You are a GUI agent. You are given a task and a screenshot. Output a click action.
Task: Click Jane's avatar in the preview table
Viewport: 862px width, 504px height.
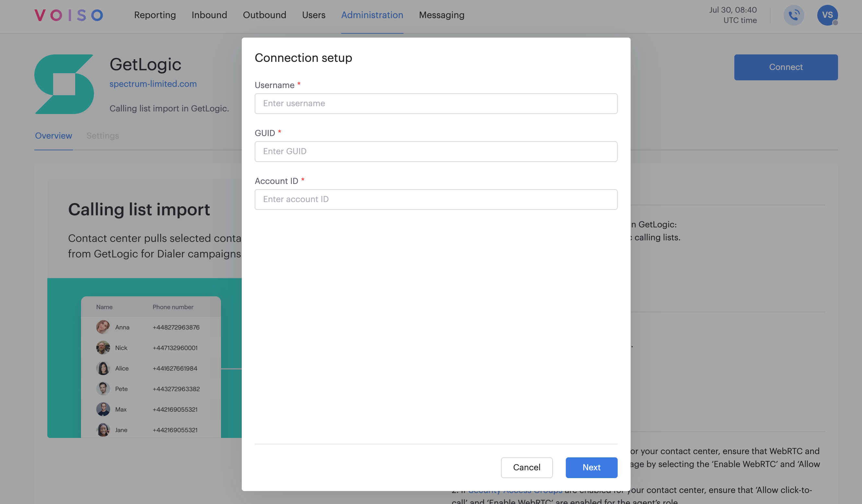pos(103,430)
